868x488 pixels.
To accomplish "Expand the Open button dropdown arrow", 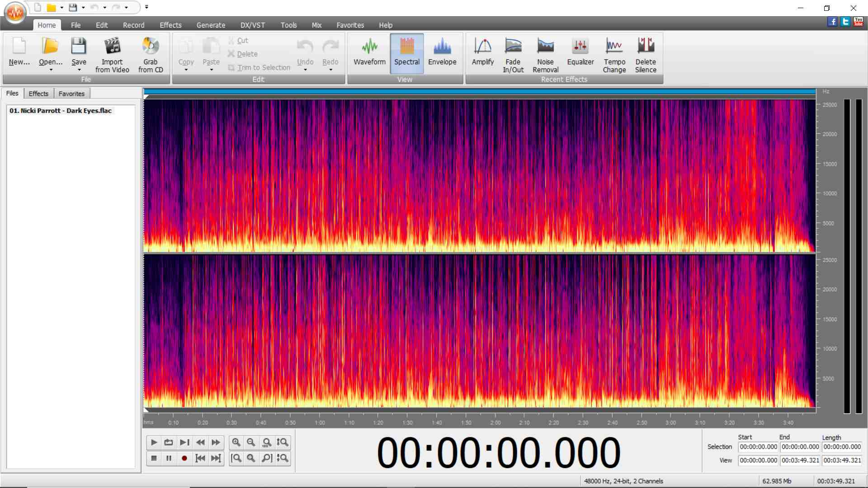I will [x=51, y=70].
